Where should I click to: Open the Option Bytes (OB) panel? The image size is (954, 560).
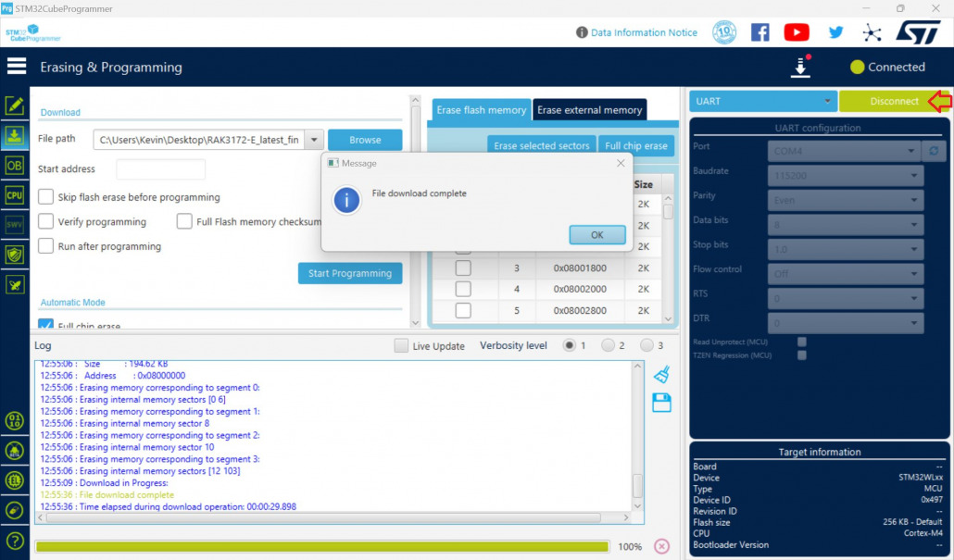(x=14, y=166)
